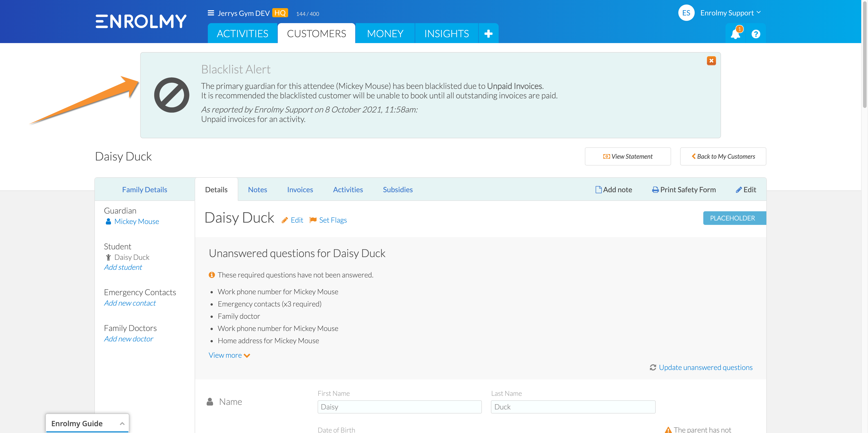This screenshot has height=433, width=868.
Task: Click the Add note document icon
Action: click(x=598, y=190)
